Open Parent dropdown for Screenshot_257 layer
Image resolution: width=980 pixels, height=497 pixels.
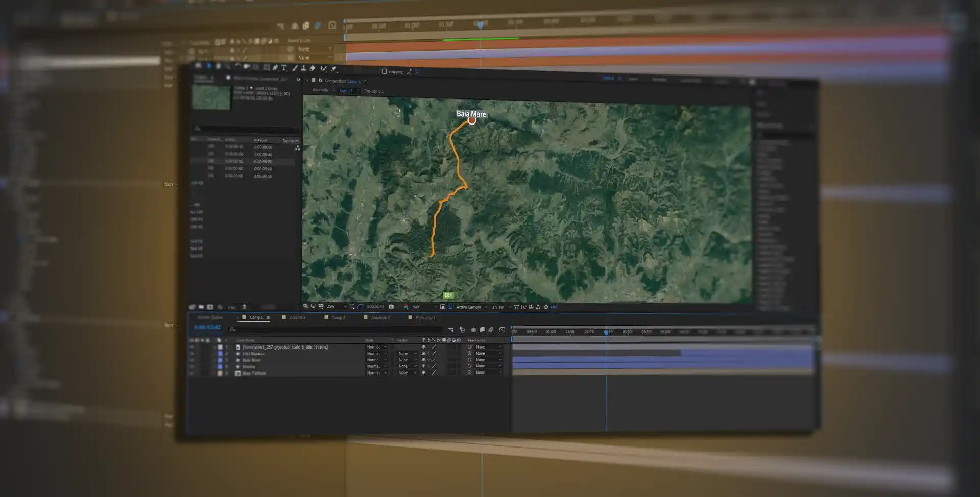coord(489,347)
